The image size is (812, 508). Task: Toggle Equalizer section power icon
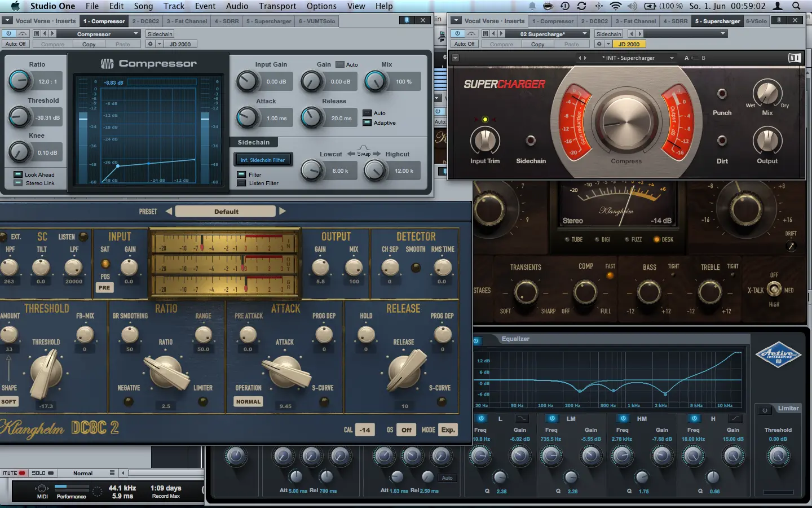click(476, 341)
